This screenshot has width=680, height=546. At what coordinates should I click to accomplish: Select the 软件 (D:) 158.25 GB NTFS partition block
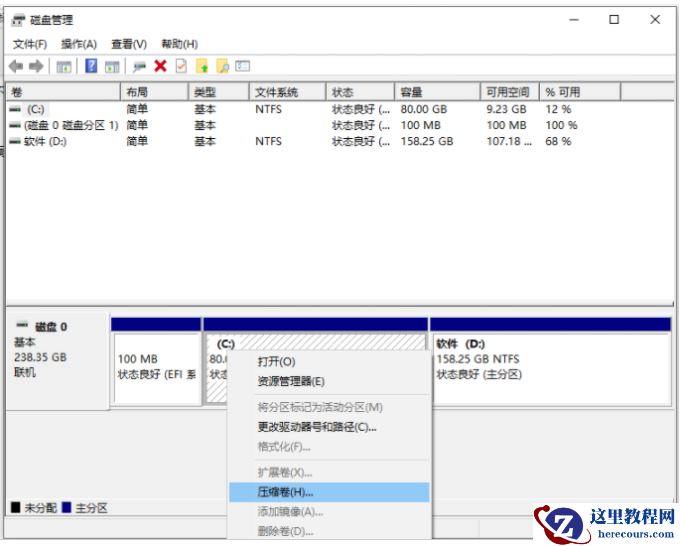(551, 362)
